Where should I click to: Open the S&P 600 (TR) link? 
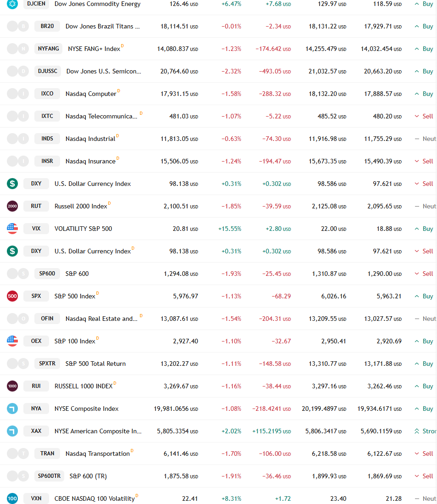coord(89,476)
